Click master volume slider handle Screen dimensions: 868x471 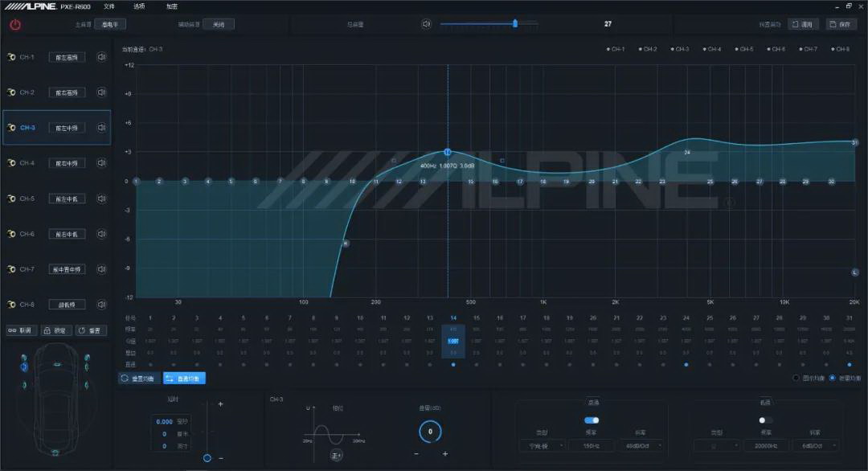pos(515,24)
